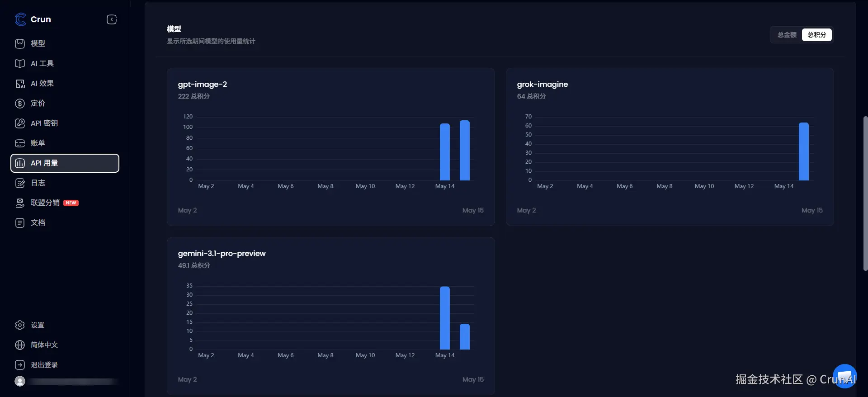The height and width of the screenshot is (397, 868).
Task: Click the Crun logo icon
Action: (20, 19)
